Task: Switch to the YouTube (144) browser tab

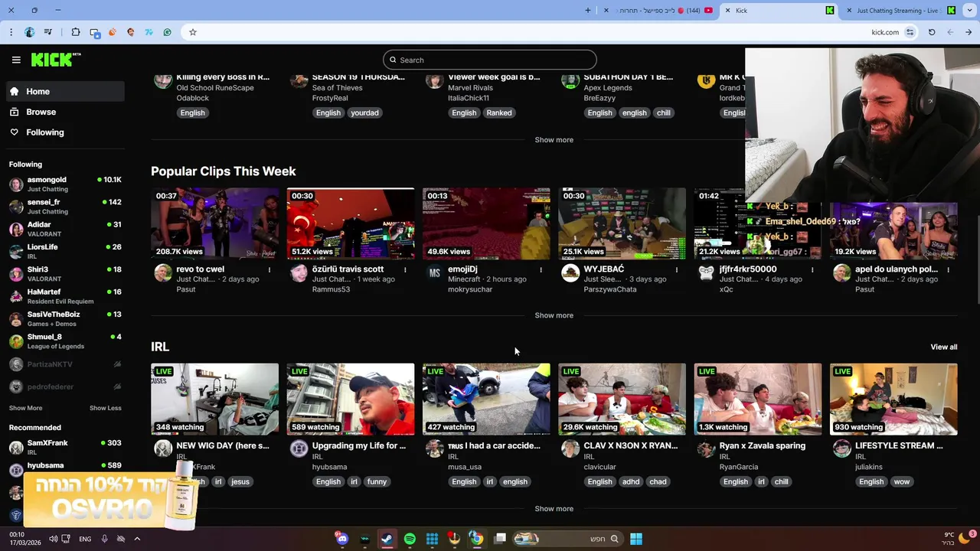Action: pyautogui.click(x=658, y=10)
